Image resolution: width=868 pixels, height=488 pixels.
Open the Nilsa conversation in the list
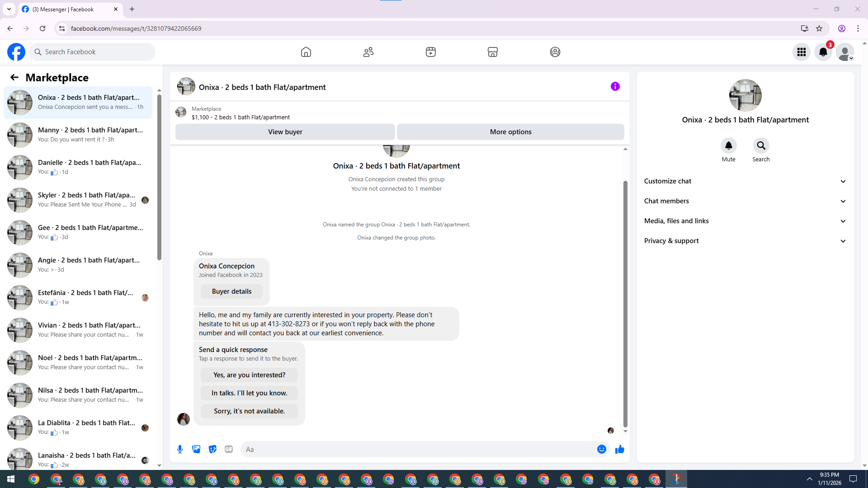click(x=78, y=395)
